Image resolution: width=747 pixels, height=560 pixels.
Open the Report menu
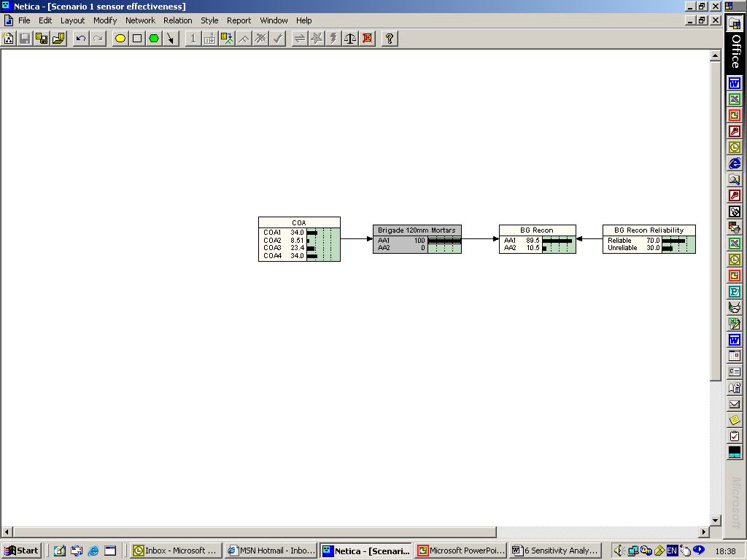pyautogui.click(x=239, y=20)
